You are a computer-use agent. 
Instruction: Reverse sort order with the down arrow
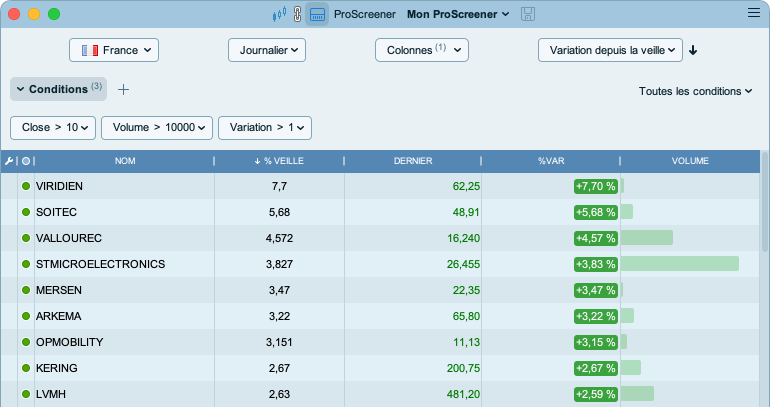(693, 50)
